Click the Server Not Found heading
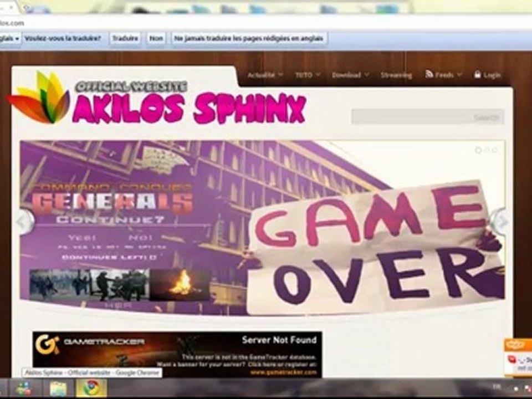The height and width of the screenshot is (399, 532). coord(279,340)
